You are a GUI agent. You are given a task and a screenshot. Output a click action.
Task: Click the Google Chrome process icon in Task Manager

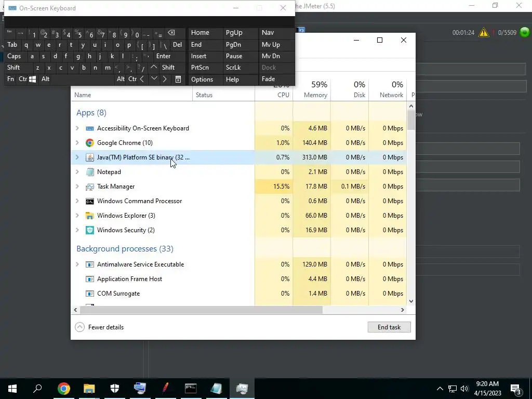tap(89, 143)
